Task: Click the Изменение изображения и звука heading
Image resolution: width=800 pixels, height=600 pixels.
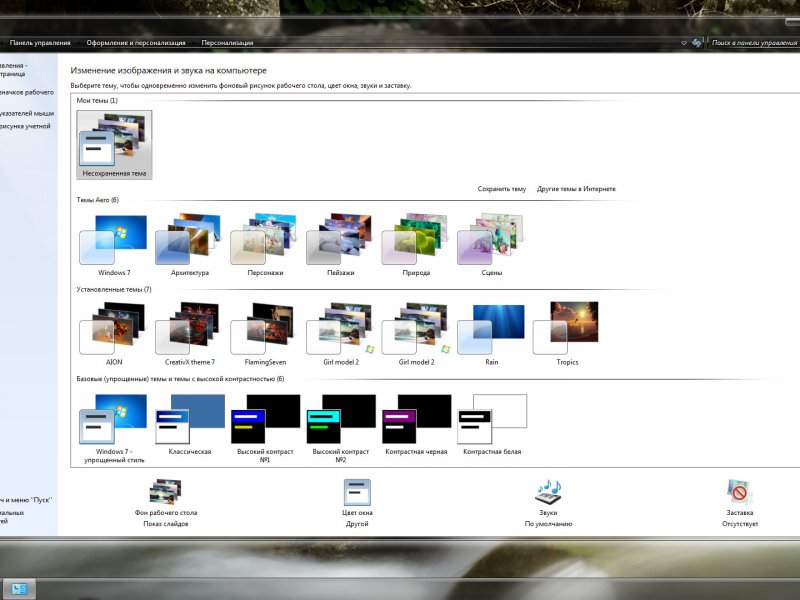Action: 168,70
